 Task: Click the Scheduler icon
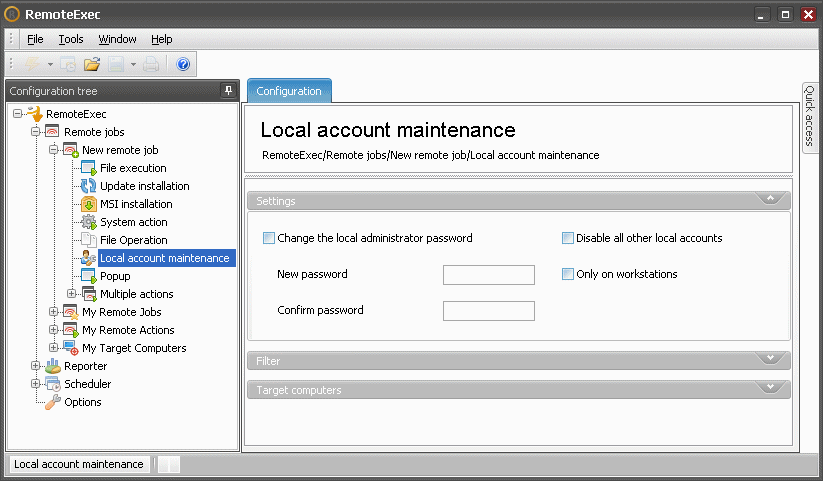click(x=52, y=384)
